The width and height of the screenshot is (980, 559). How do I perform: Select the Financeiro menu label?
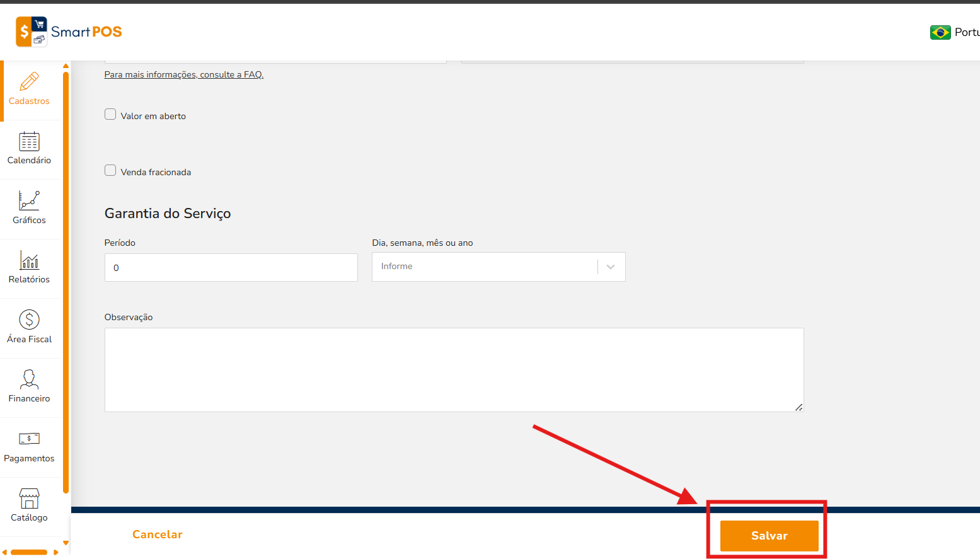pos(29,399)
